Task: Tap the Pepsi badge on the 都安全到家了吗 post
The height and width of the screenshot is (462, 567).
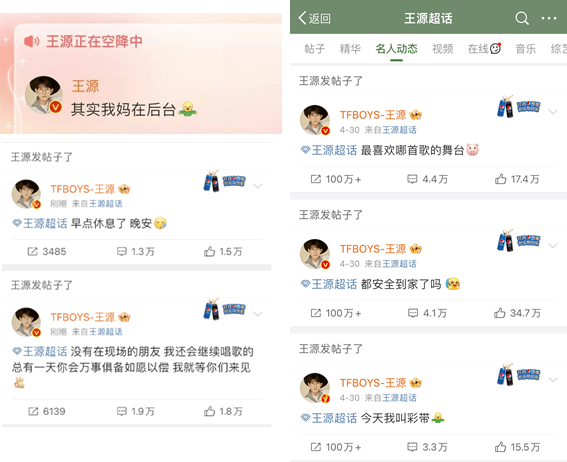Action: tap(519, 240)
